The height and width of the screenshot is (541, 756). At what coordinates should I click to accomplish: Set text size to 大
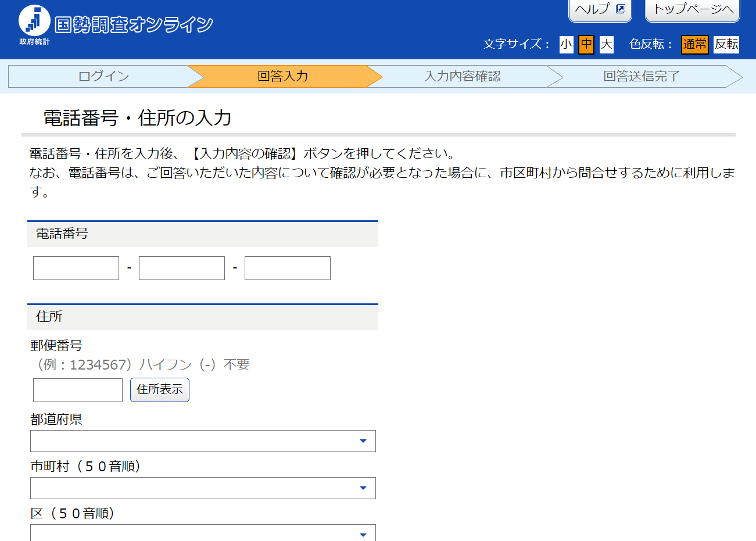(x=607, y=44)
